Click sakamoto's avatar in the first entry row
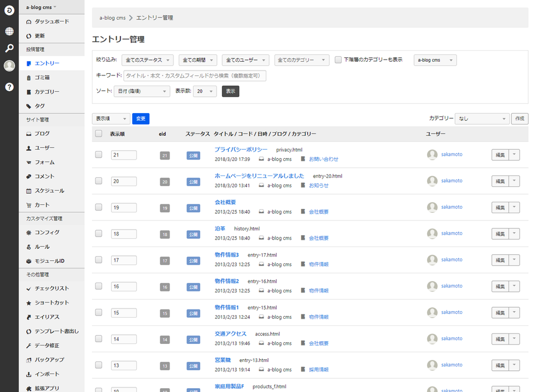Image resolution: width=536 pixels, height=392 pixels. click(x=432, y=155)
